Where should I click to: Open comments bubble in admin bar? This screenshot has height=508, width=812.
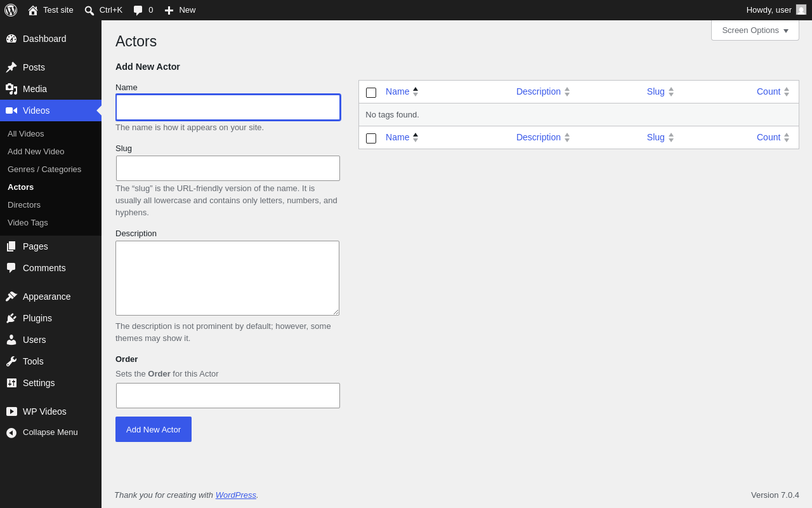[x=138, y=10]
